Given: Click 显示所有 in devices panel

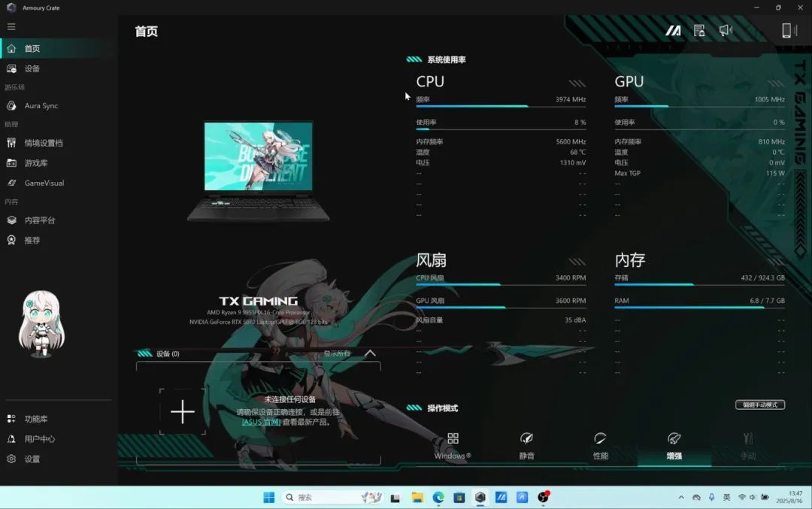Looking at the screenshot, I should pos(337,353).
